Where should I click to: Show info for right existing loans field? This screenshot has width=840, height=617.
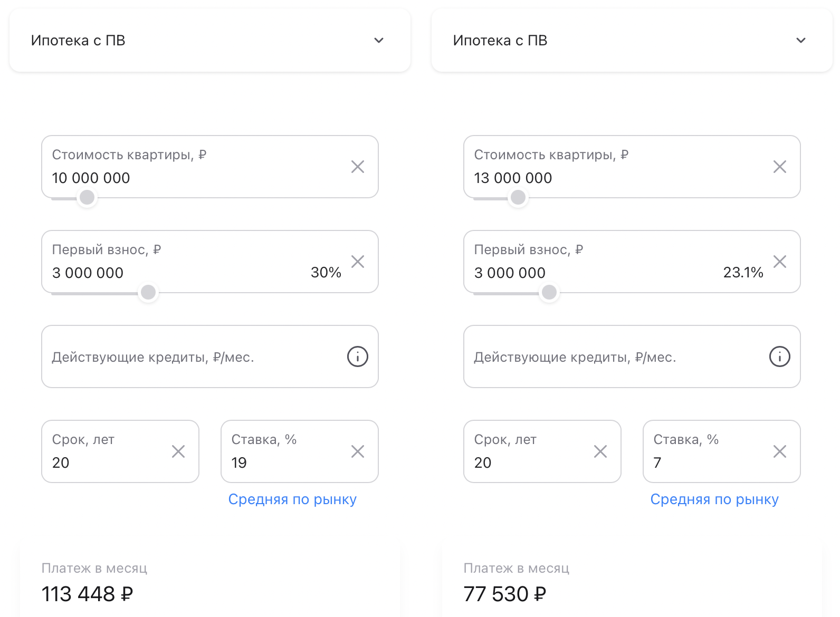(780, 357)
